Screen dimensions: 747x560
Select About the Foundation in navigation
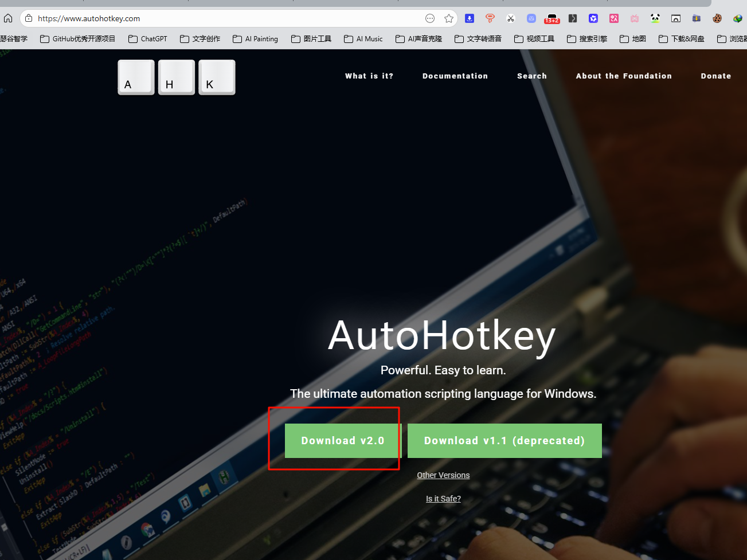[624, 76]
